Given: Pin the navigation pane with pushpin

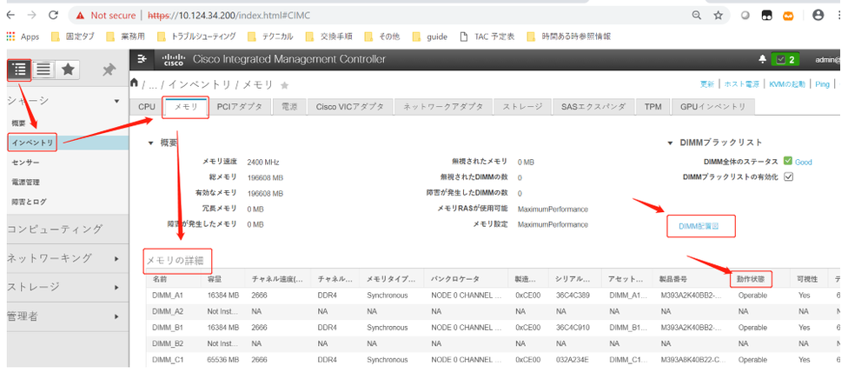Looking at the screenshot, I should click(109, 70).
